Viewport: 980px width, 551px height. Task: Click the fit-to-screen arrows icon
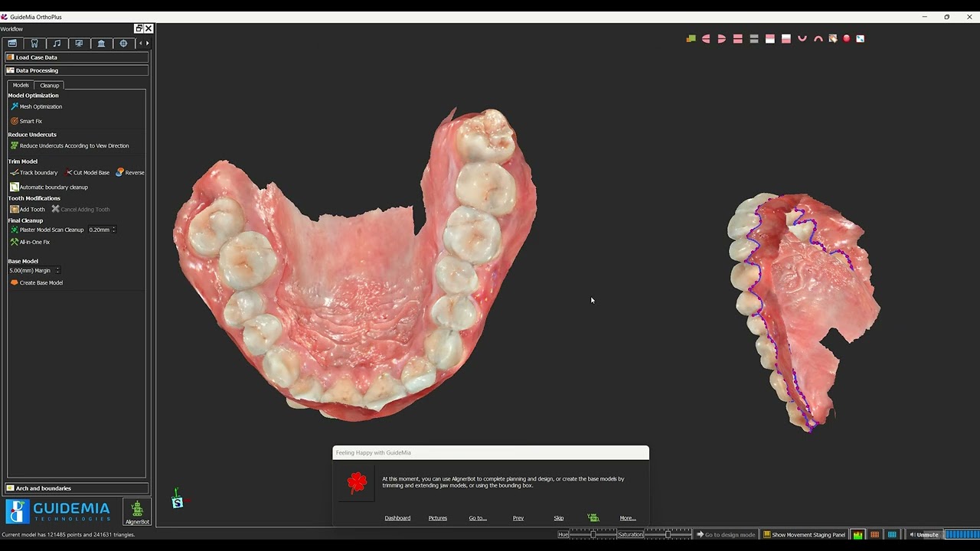(861, 38)
